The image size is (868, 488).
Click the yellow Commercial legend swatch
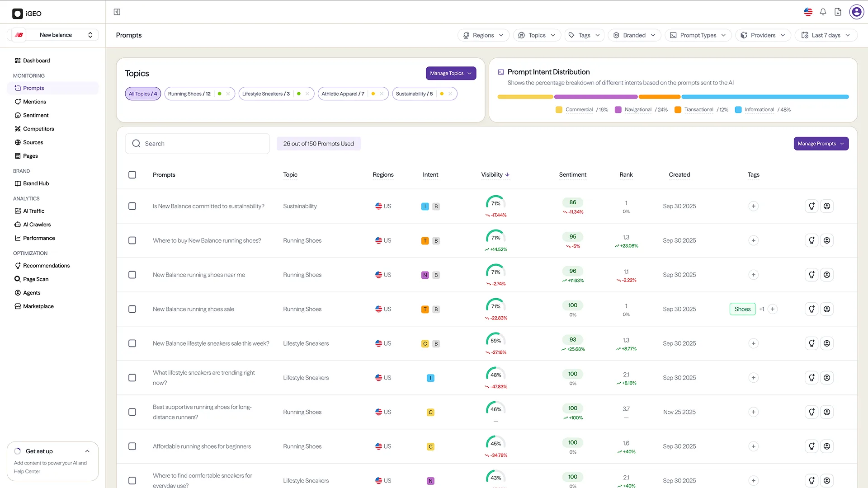point(559,110)
